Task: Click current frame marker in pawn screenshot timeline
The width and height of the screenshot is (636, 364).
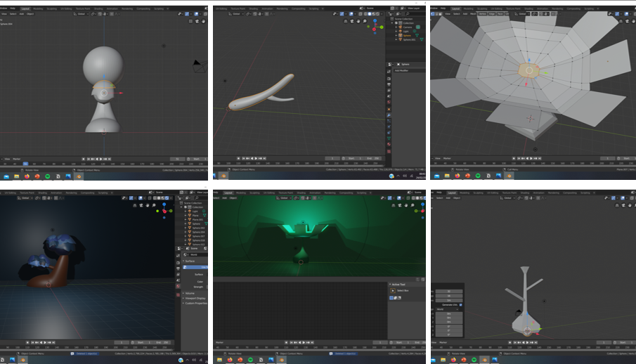Action: coord(25,164)
